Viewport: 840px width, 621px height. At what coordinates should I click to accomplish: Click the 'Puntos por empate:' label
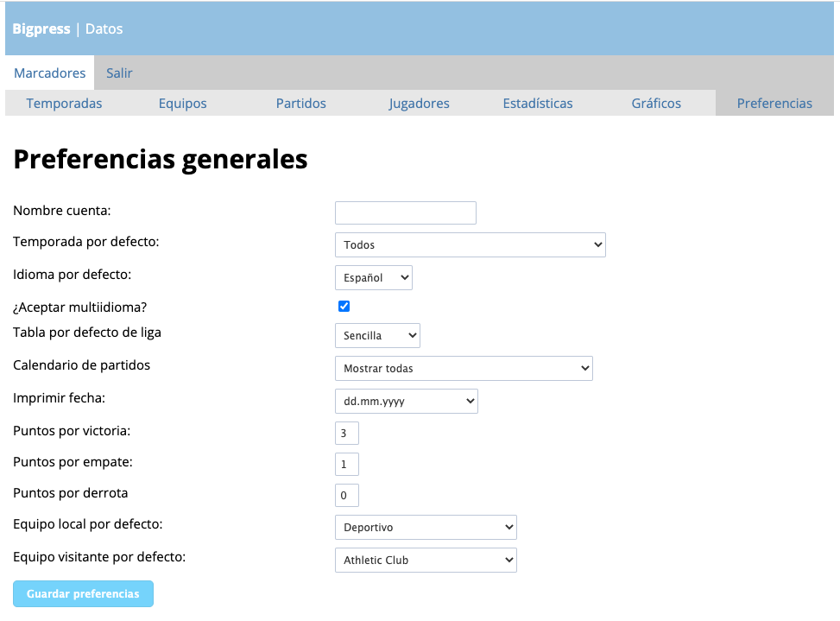73,462
